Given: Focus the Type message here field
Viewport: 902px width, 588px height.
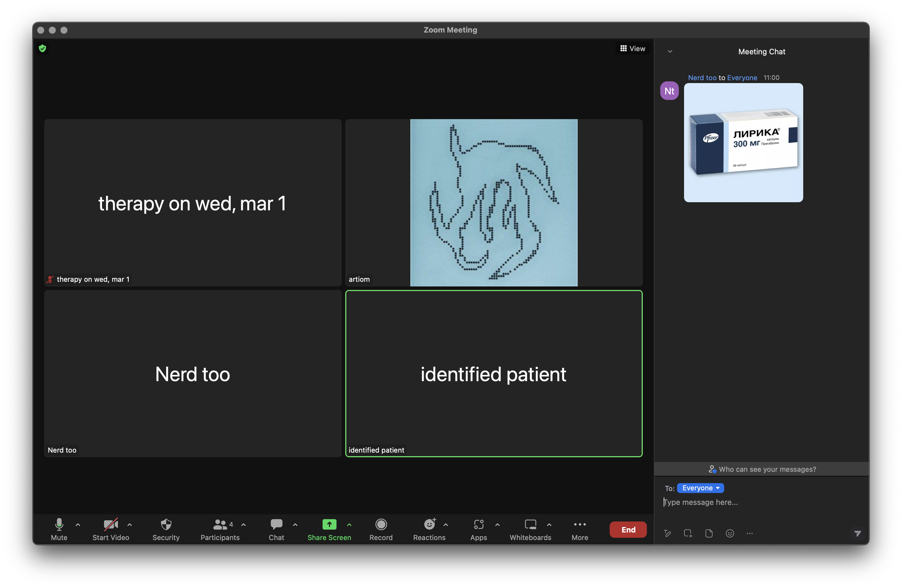Looking at the screenshot, I should click(x=761, y=502).
